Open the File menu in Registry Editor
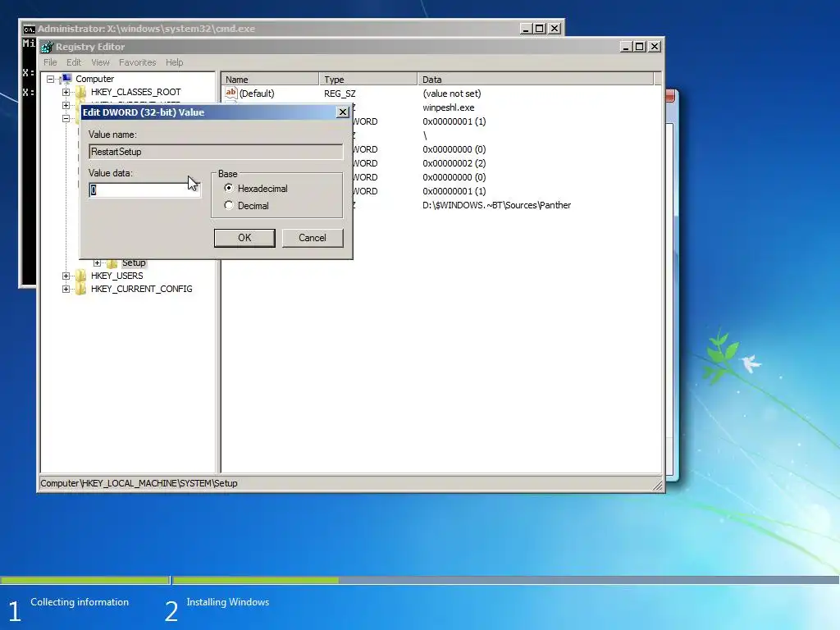 tap(50, 62)
